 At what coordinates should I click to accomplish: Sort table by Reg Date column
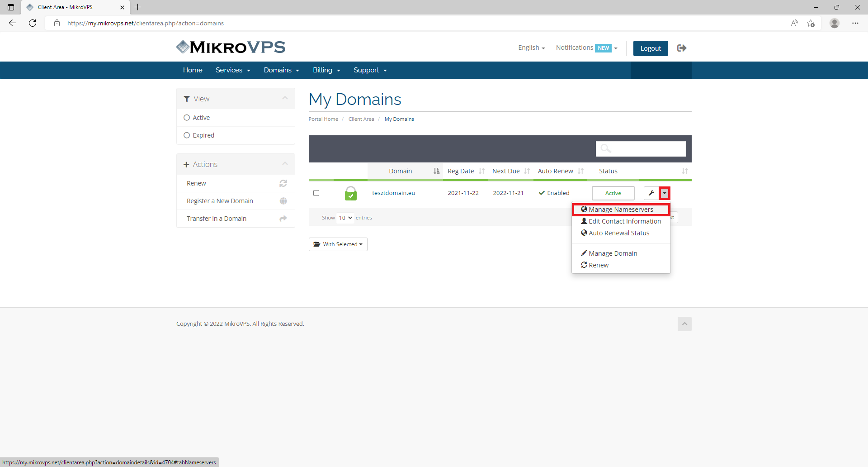pos(466,171)
